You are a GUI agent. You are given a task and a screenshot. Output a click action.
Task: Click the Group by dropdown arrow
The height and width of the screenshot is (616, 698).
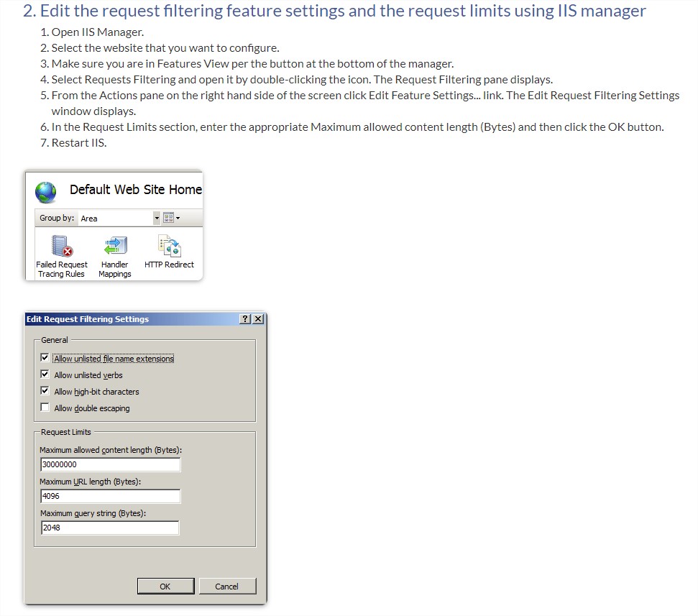pyautogui.click(x=157, y=218)
